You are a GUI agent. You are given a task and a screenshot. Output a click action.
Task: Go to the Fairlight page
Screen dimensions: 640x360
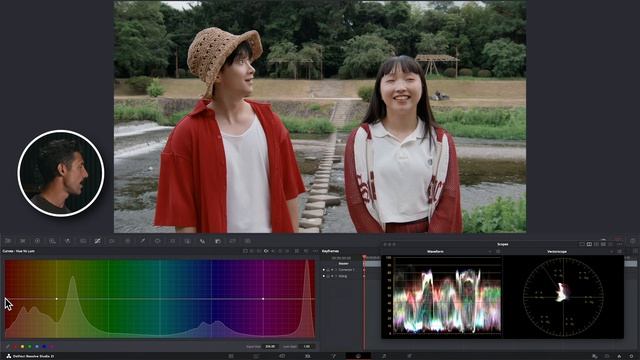click(384, 356)
